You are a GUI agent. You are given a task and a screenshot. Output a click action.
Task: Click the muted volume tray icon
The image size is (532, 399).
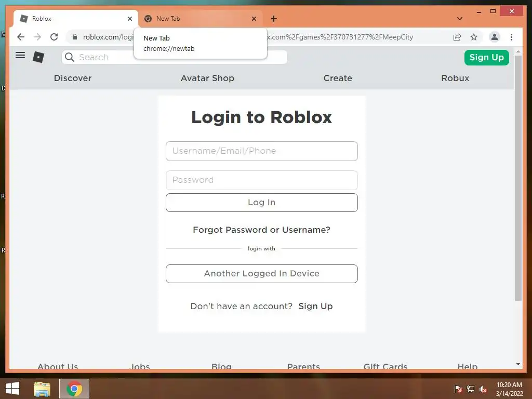[483, 389]
